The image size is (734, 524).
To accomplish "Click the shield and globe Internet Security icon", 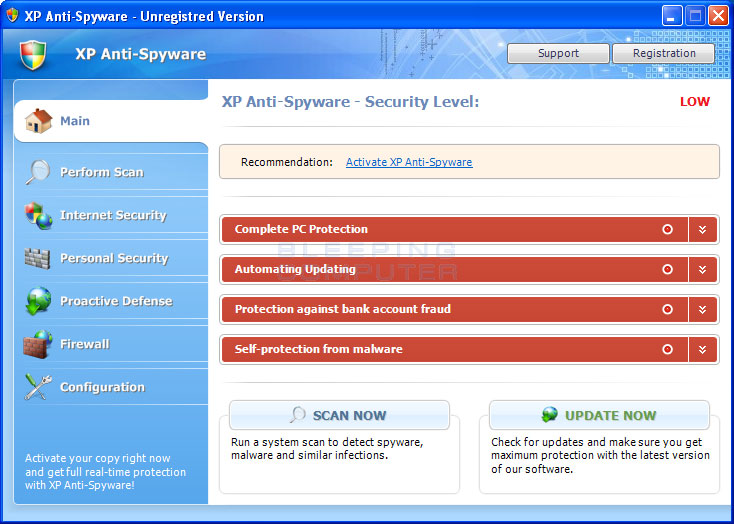I will pyautogui.click(x=39, y=215).
